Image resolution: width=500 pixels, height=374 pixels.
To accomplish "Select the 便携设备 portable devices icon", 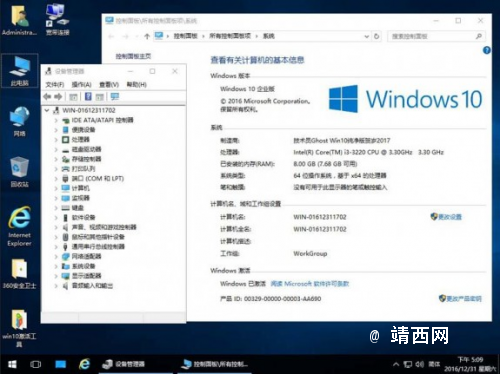I will (66, 130).
